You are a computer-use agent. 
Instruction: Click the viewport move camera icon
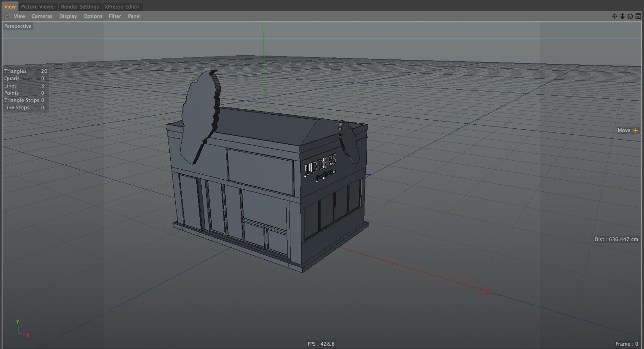614,16
